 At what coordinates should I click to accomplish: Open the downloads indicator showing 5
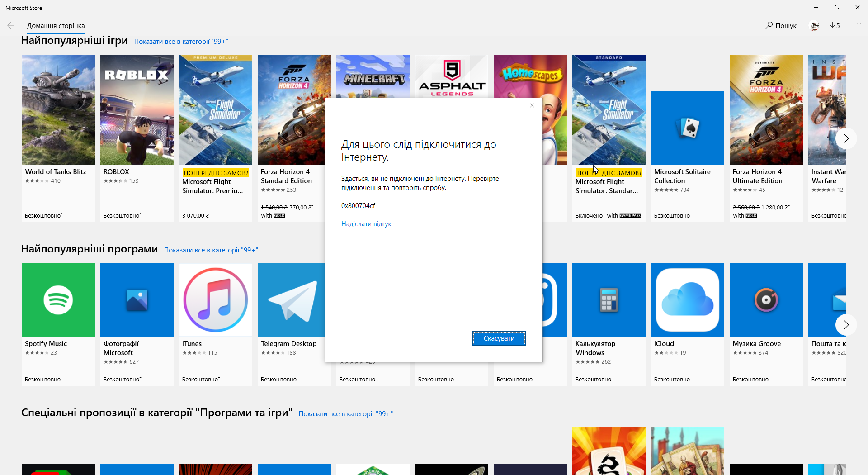tap(835, 25)
